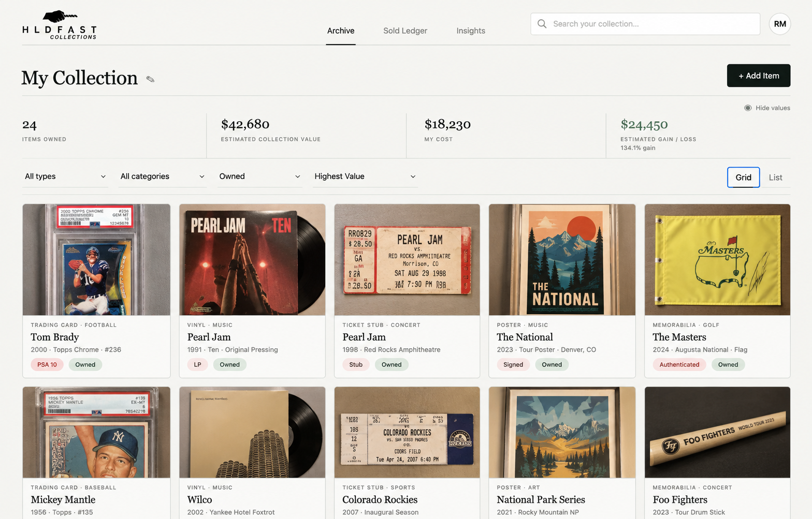This screenshot has width=812, height=519.
Task: Open the Highest Value sort dropdown
Action: pyautogui.click(x=365, y=176)
